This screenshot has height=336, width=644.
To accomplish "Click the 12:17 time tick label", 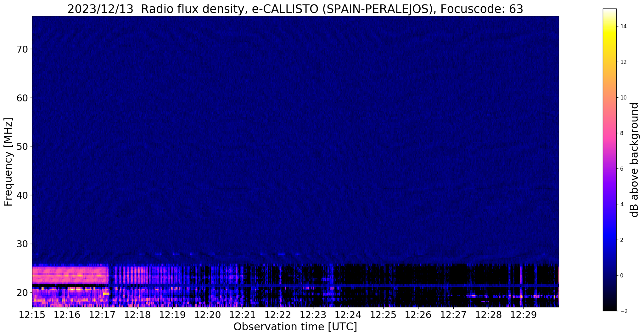I will pos(102,315).
